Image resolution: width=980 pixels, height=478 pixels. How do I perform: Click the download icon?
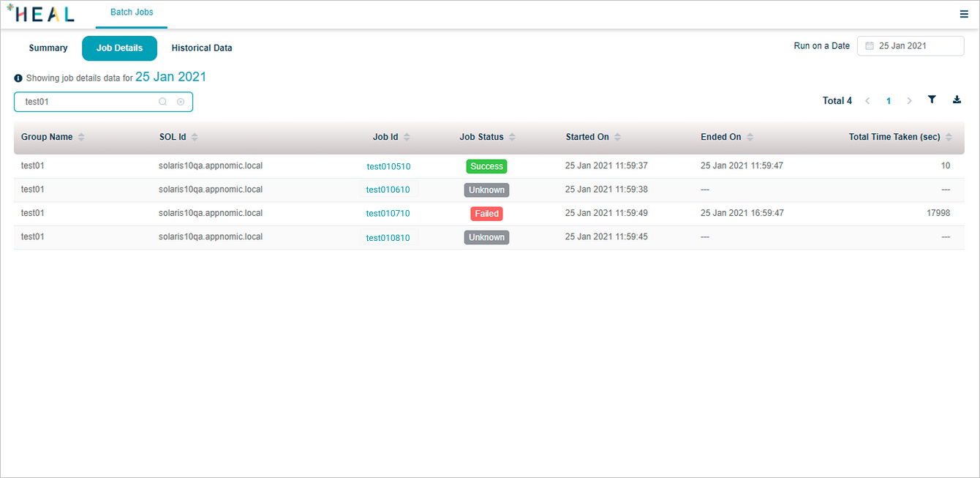tap(957, 100)
